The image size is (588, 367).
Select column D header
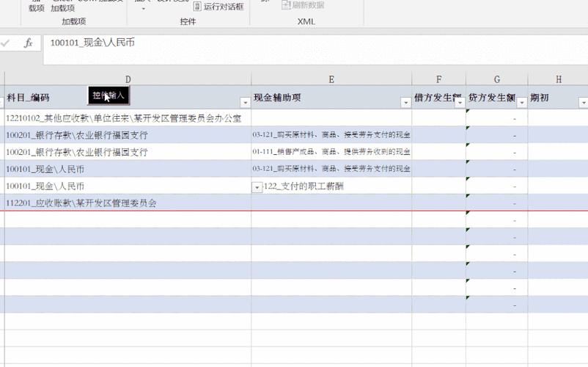pyautogui.click(x=128, y=79)
